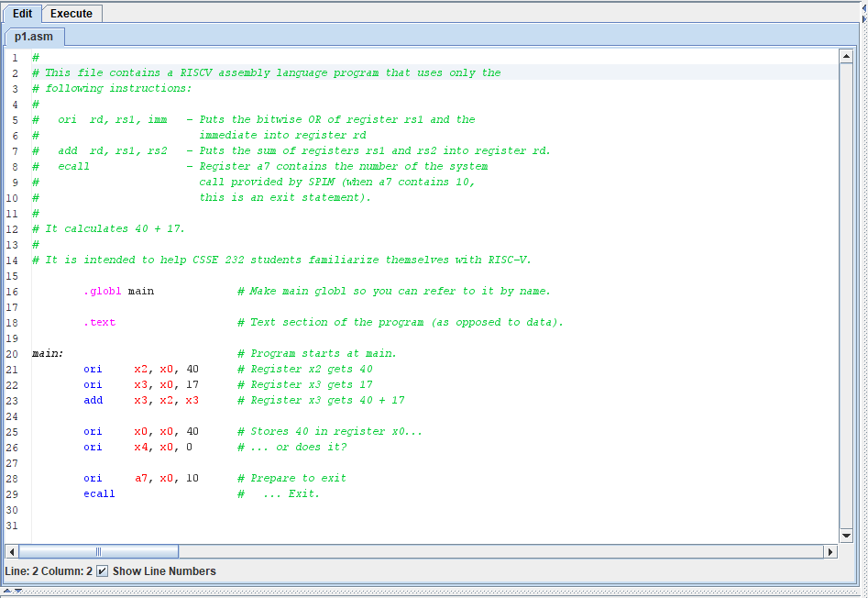Switch to the Execute tab

[71, 14]
